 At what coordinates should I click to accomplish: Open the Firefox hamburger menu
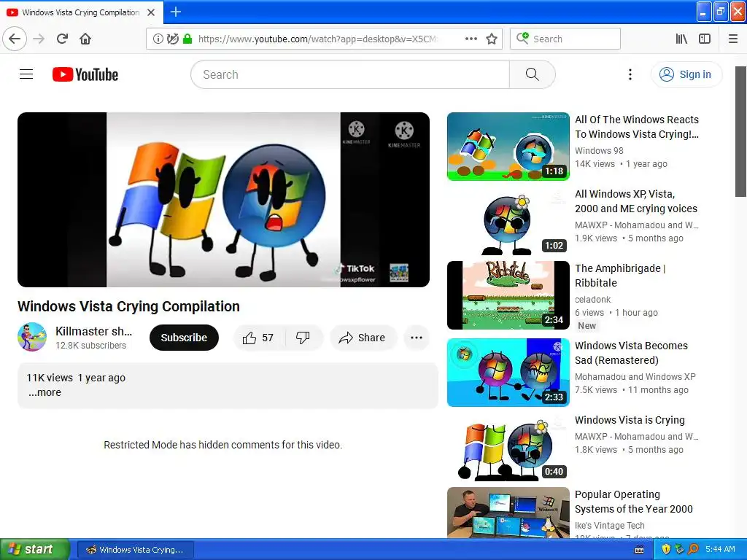pos(732,39)
